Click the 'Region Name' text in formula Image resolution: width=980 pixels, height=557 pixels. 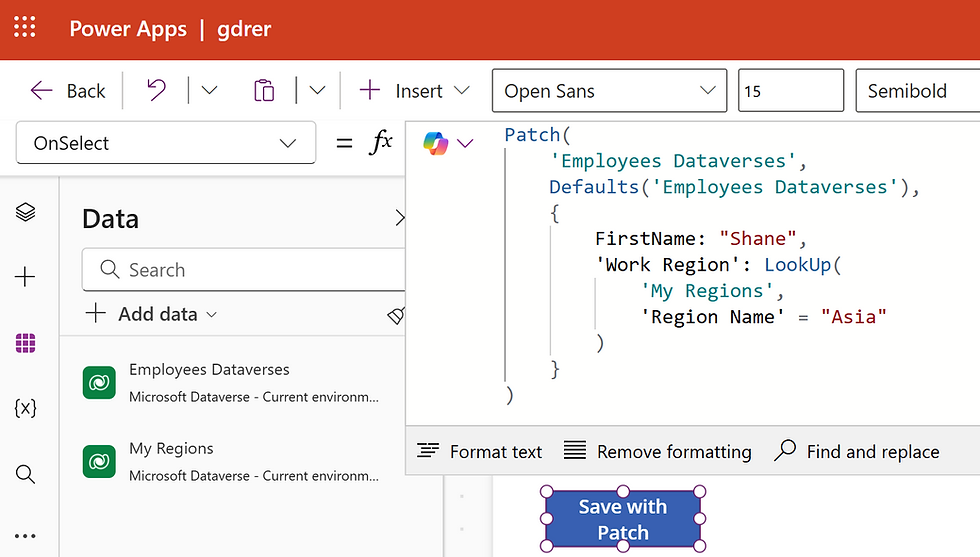(x=712, y=317)
